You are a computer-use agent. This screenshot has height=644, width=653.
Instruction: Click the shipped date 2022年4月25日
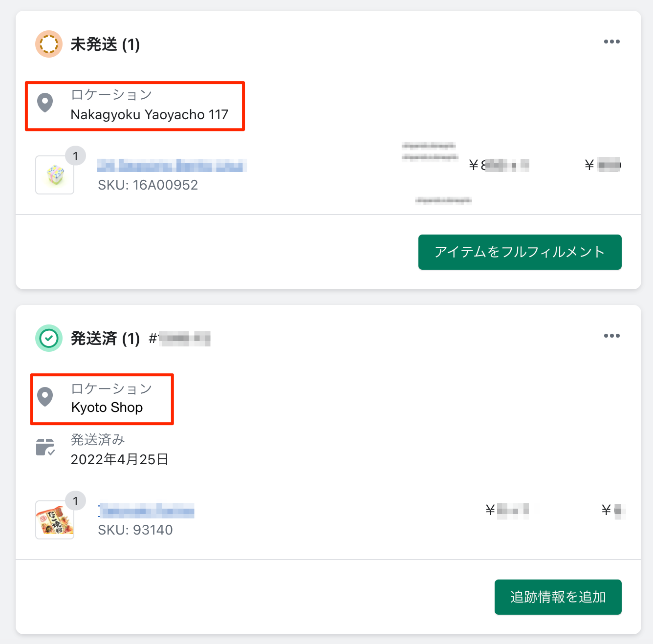point(120,459)
